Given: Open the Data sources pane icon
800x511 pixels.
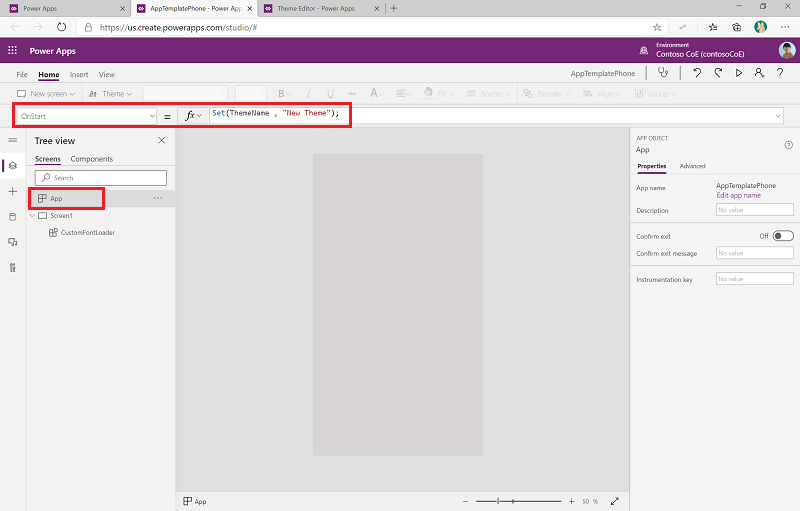Looking at the screenshot, I should (13, 217).
